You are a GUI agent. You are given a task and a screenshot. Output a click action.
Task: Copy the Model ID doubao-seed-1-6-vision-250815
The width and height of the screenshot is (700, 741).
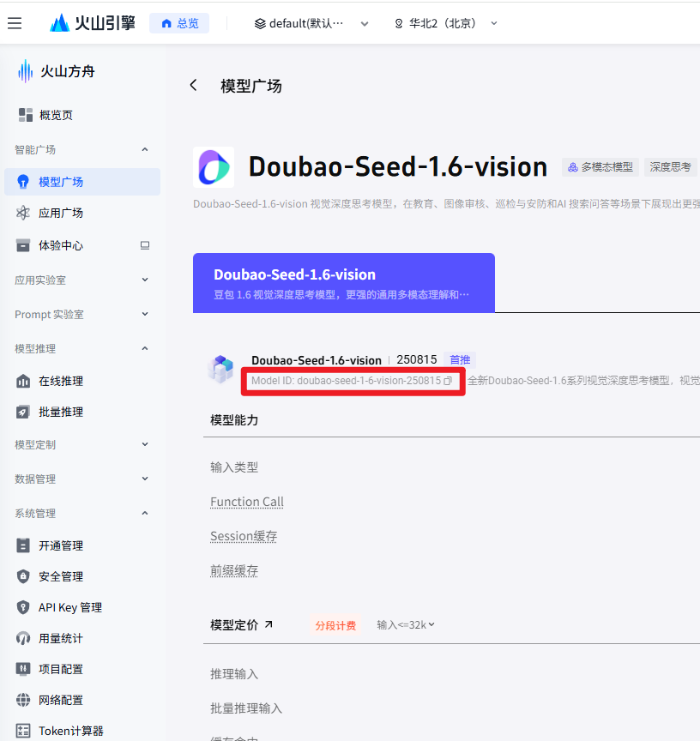pyautogui.click(x=448, y=381)
